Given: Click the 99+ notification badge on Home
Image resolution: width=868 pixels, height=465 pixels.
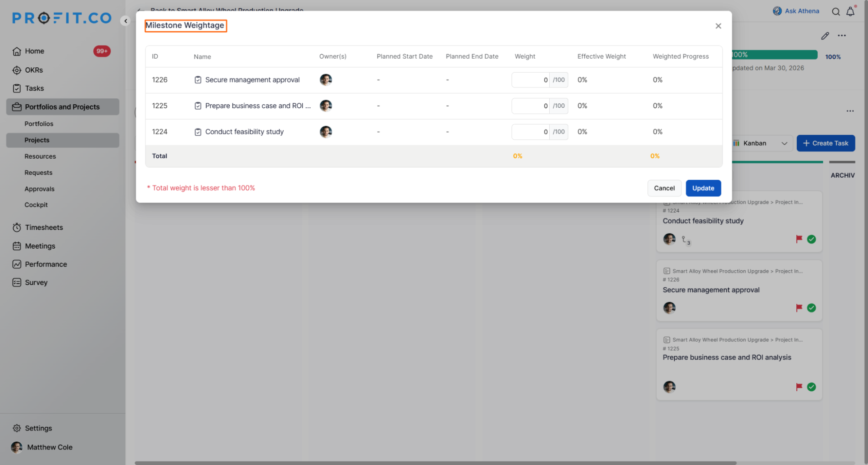Looking at the screenshot, I should pos(102,51).
